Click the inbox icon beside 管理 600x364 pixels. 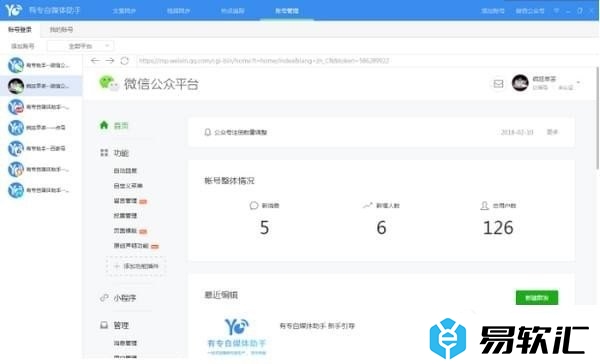click(x=104, y=325)
